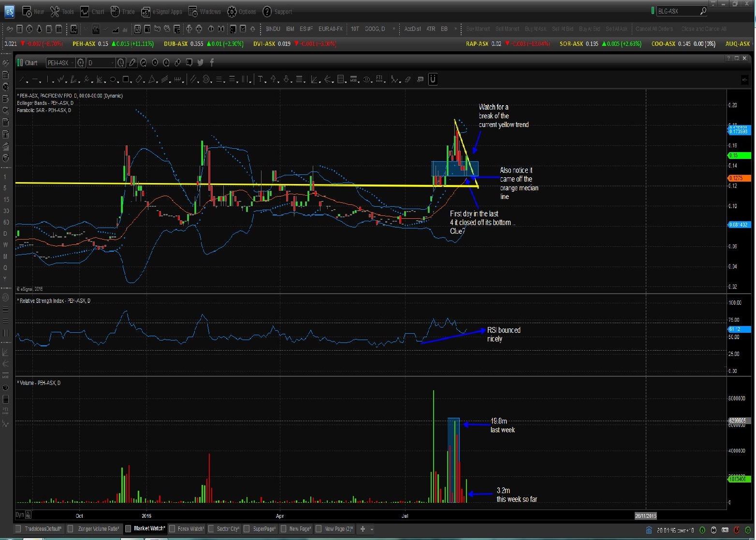Viewport: 756px width, 540px height.
Task: Select the Text drawing tool
Action: (x=260, y=79)
